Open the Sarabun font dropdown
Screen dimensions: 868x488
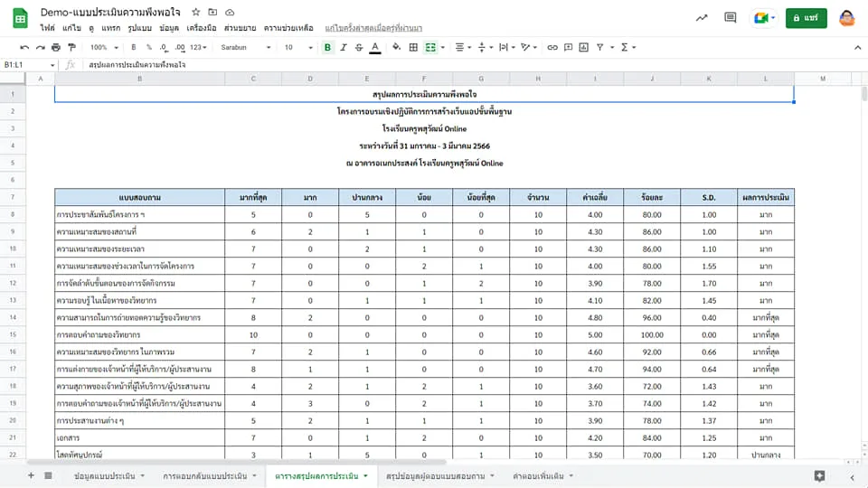[245, 48]
